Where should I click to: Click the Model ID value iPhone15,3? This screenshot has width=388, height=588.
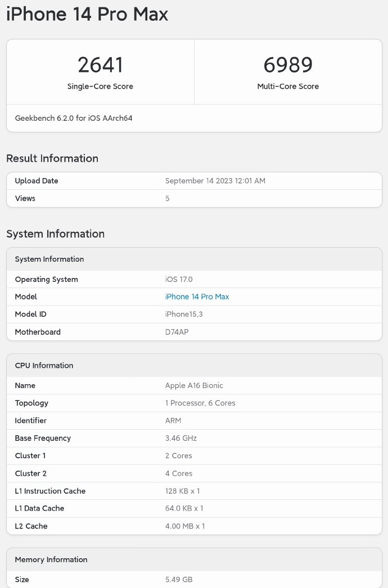point(184,314)
